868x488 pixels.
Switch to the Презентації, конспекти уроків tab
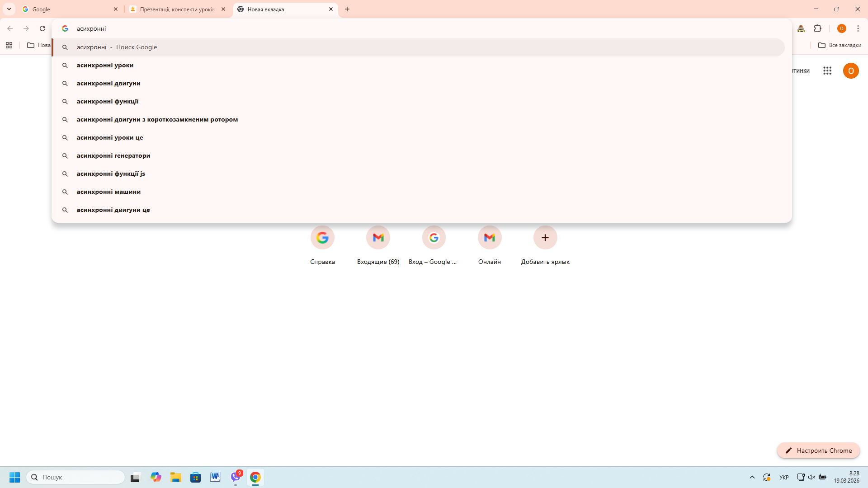[177, 9]
